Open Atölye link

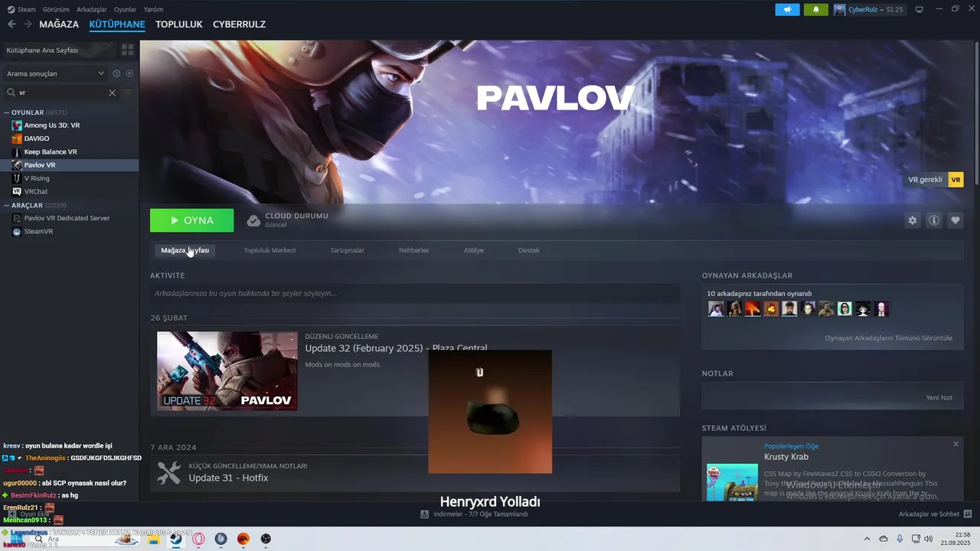point(473,250)
